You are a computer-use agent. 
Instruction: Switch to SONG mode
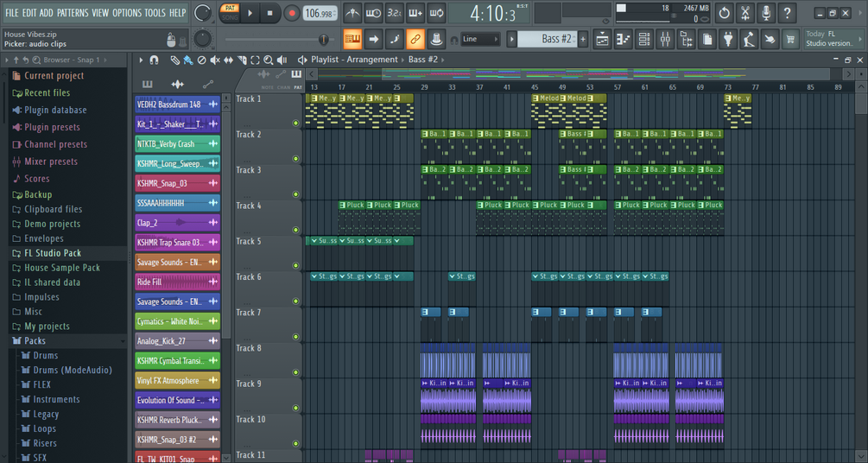[230, 17]
